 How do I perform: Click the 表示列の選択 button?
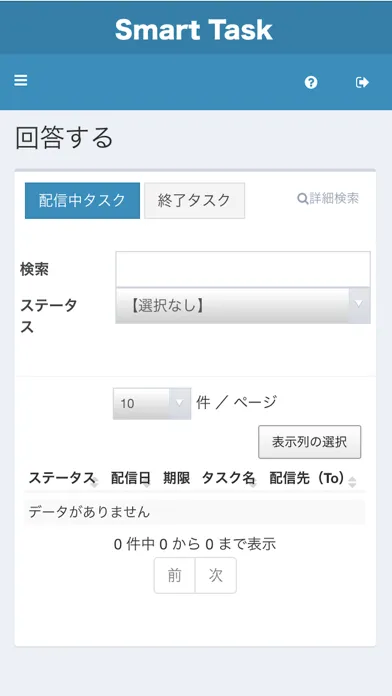(309, 442)
